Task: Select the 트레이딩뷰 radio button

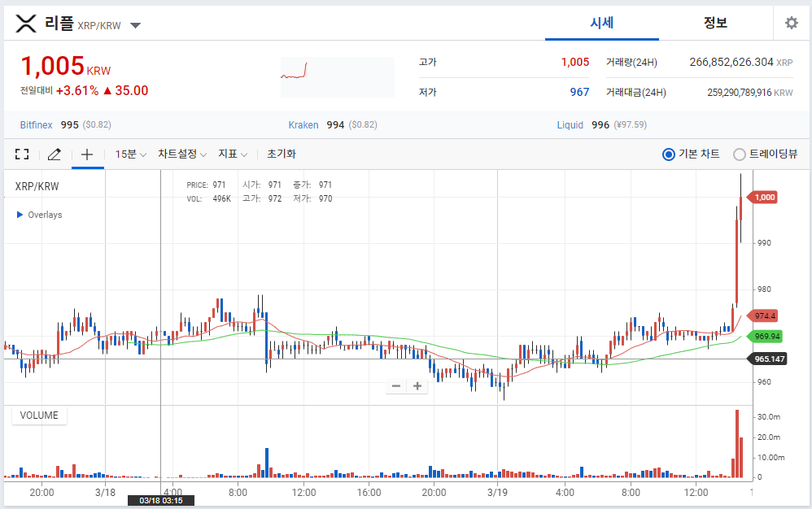Action: (740, 154)
